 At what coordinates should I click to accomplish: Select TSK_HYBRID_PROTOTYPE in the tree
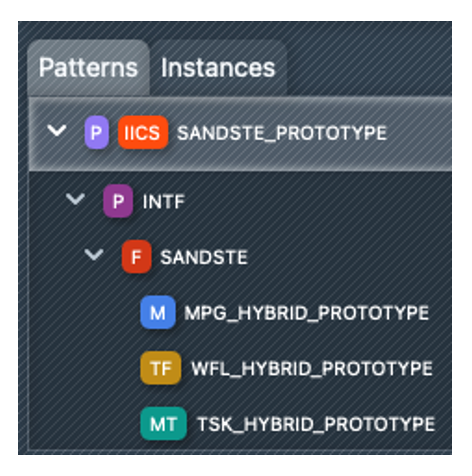(316, 424)
